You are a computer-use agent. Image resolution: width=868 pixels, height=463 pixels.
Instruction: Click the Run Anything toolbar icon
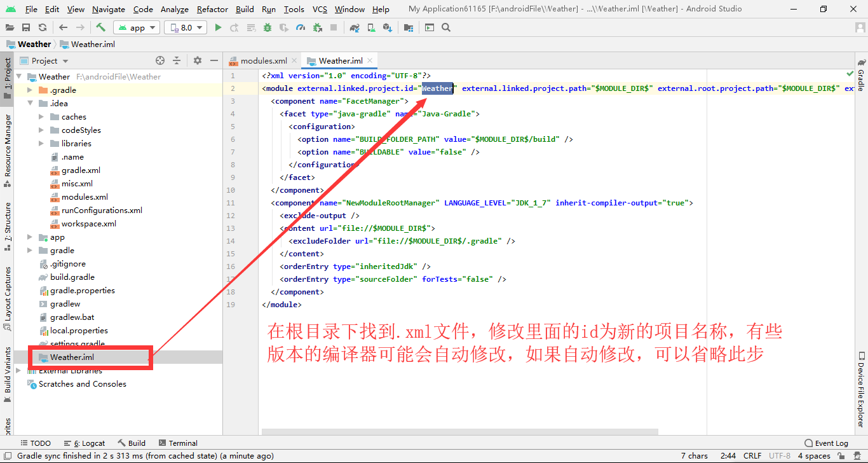tap(430, 27)
